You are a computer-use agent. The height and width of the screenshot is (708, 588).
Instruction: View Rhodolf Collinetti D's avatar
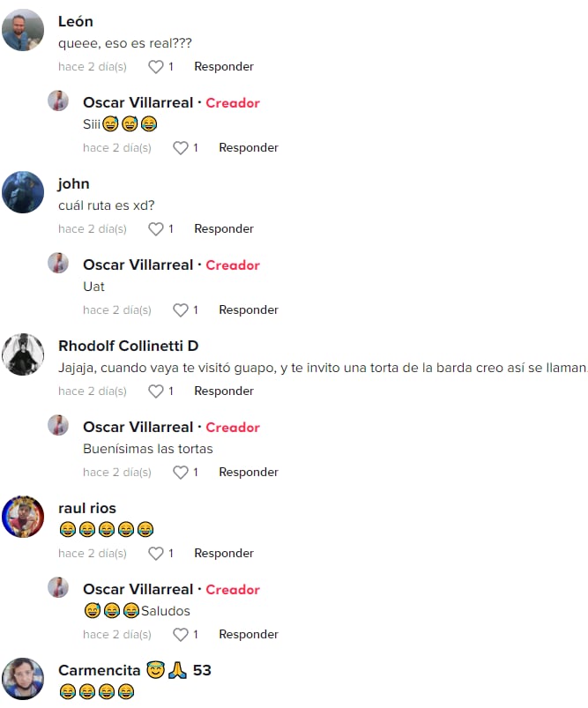[23, 354]
